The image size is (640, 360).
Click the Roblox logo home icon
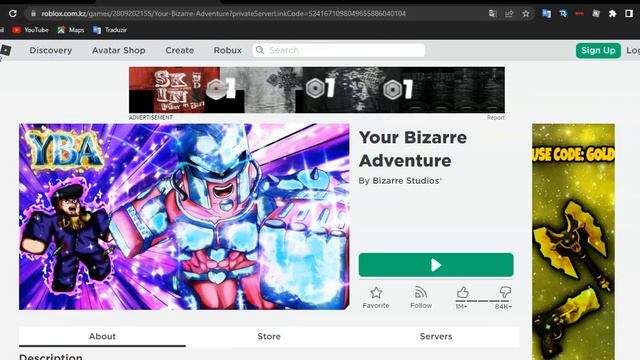(5, 50)
